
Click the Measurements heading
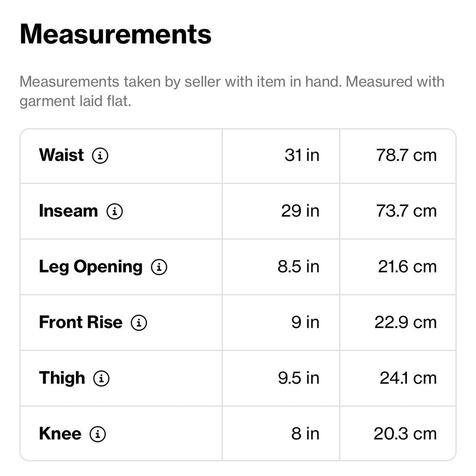(116, 34)
